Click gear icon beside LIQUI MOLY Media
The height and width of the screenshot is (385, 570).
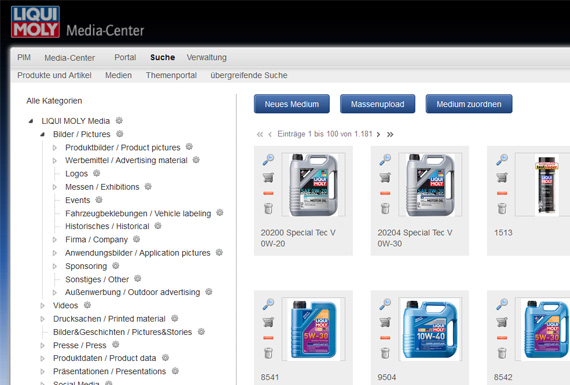(119, 120)
